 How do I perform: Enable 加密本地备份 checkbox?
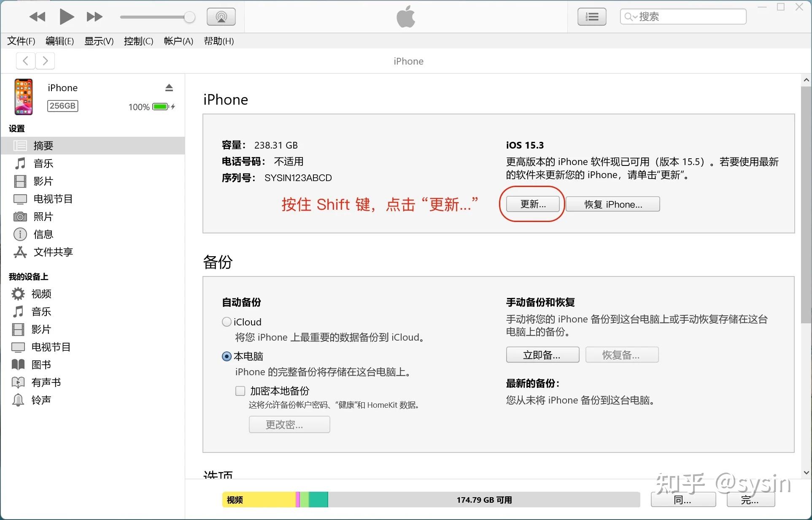(240, 391)
